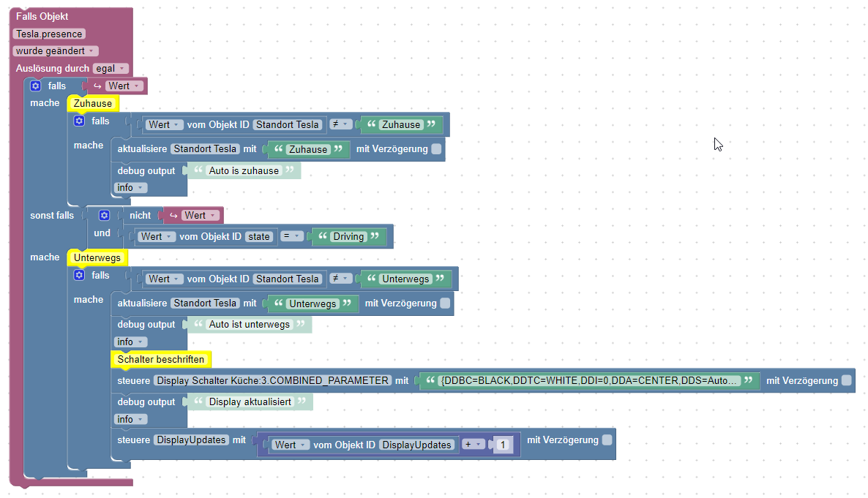
Task: Open info level dropdown under 'Auto ist unterwegs'
Action: tap(131, 342)
